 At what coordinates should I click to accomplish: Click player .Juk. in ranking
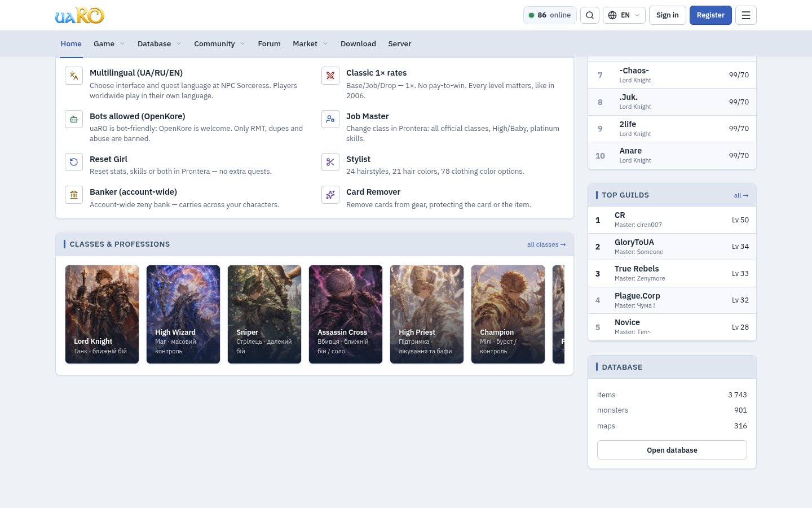click(x=672, y=102)
